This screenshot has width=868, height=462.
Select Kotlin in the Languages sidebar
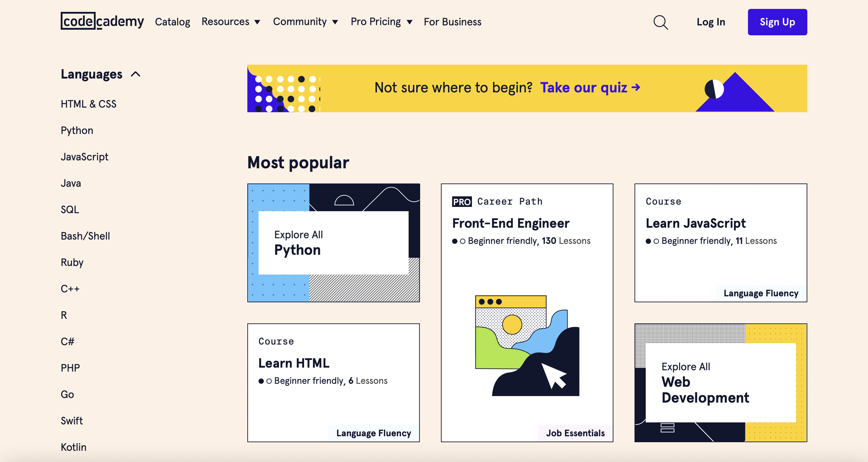pyautogui.click(x=74, y=447)
